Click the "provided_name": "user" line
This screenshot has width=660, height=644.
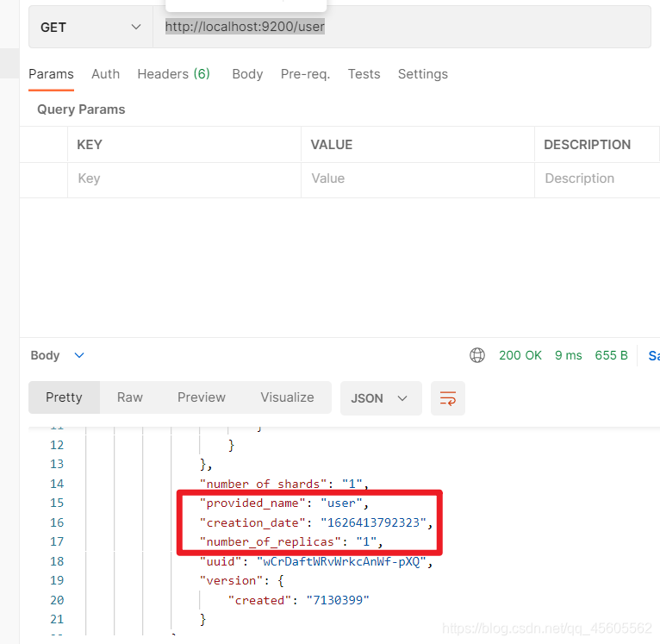284,503
